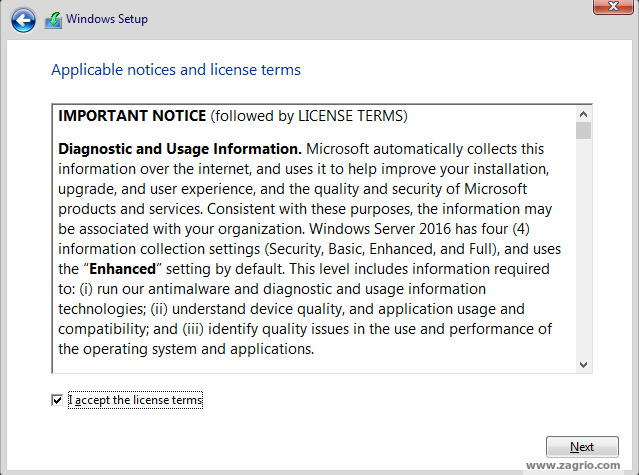Click the 'I accept the license terms' label
Viewport: 639px width, 475px height.
pyautogui.click(x=135, y=400)
